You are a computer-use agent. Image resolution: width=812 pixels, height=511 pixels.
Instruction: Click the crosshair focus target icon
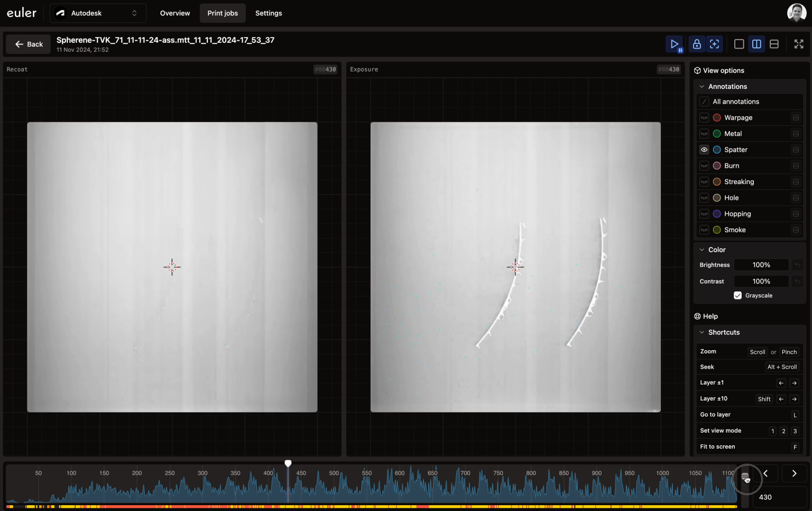point(715,44)
